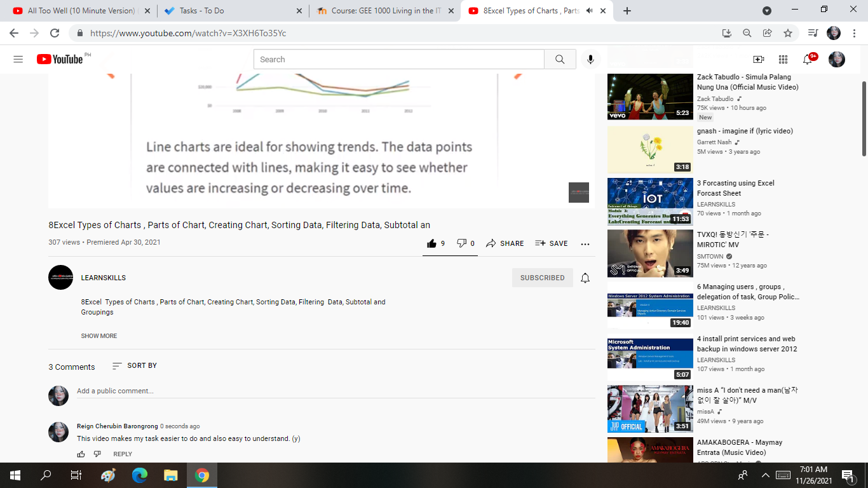
Task: Click the search magnifier button
Action: click(x=560, y=59)
